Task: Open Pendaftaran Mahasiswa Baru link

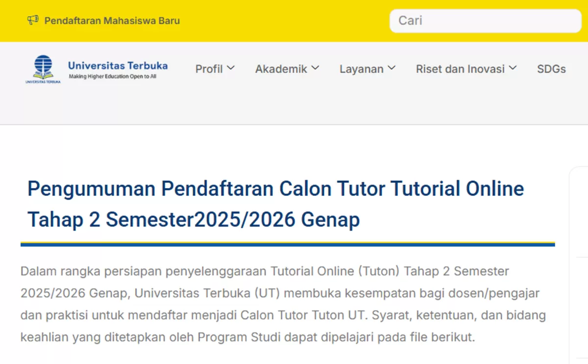Action: click(112, 21)
